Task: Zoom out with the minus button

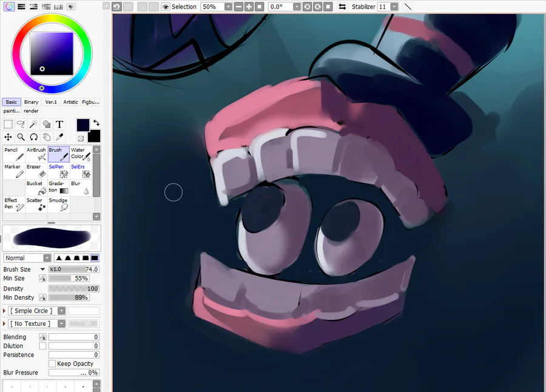Action: [x=238, y=7]
